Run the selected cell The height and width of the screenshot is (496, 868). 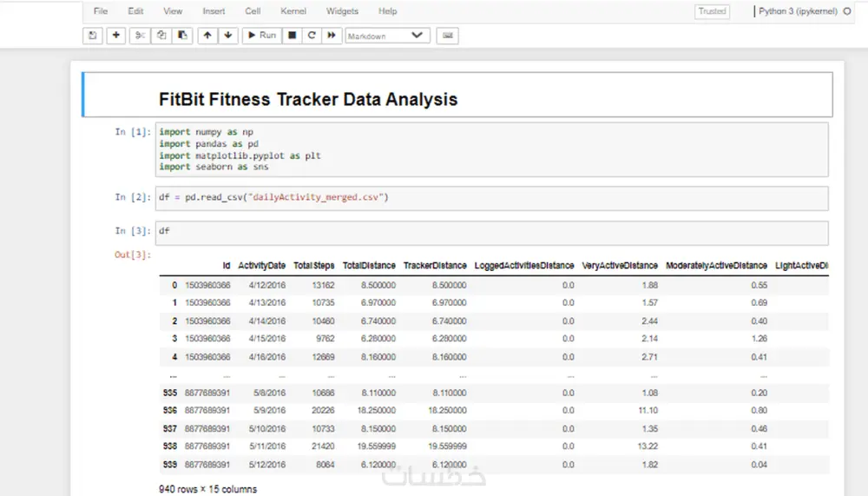pyautogui.click(x=262, y=36)
